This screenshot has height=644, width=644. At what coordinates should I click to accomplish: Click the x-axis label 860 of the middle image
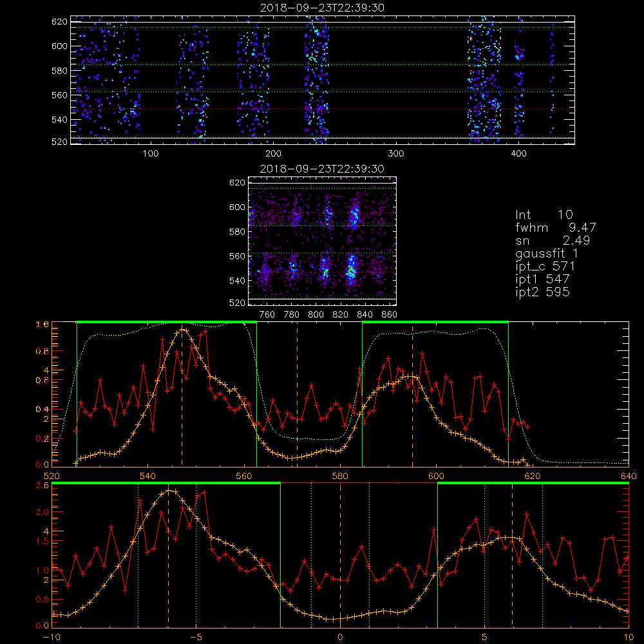click(x=390, y=315)
